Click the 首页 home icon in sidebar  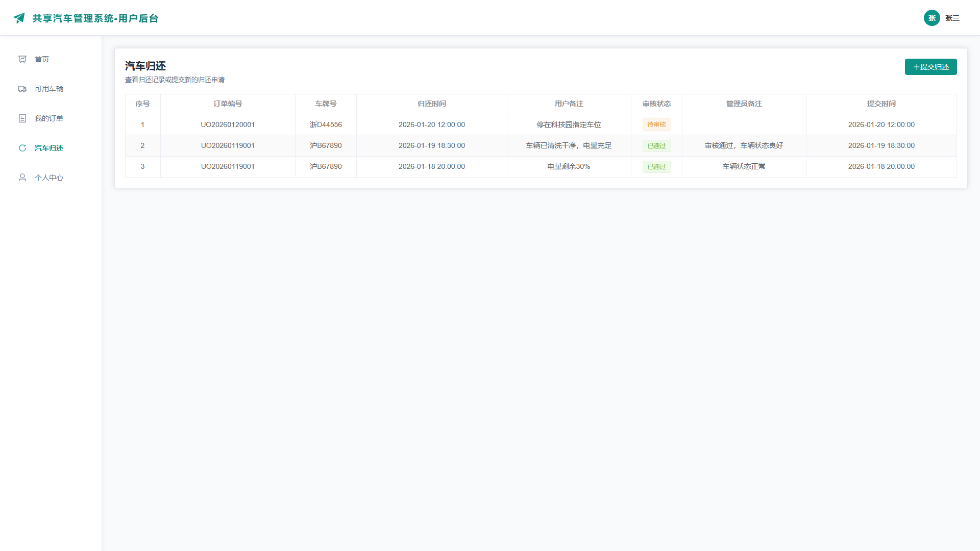coord(22,59)
